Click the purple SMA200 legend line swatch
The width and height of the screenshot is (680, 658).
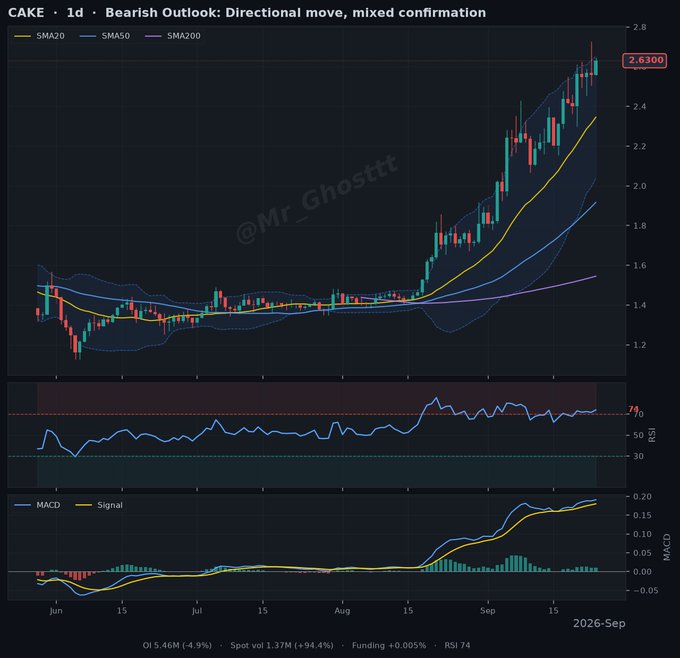click(x=153, y=36)
